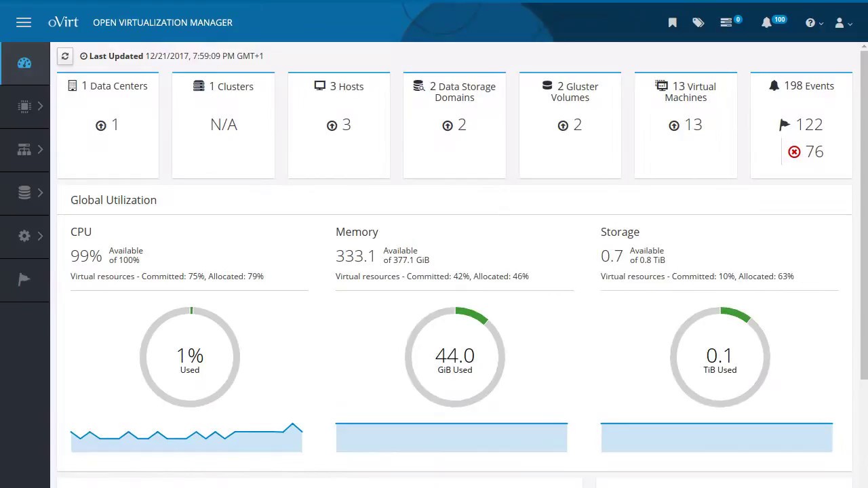Viewport: 868px width, 488px height.
Task: Open the tasks icon with 0 badge
Action: click(x=730, y=22)
